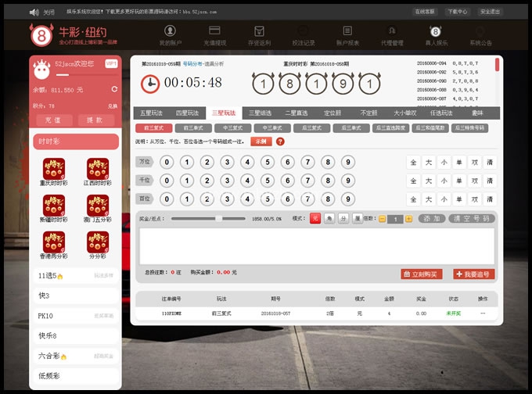Viewport: 532px width, 394px height.
Task: Expand the 六合彩 category
Action: click(76, 356)
